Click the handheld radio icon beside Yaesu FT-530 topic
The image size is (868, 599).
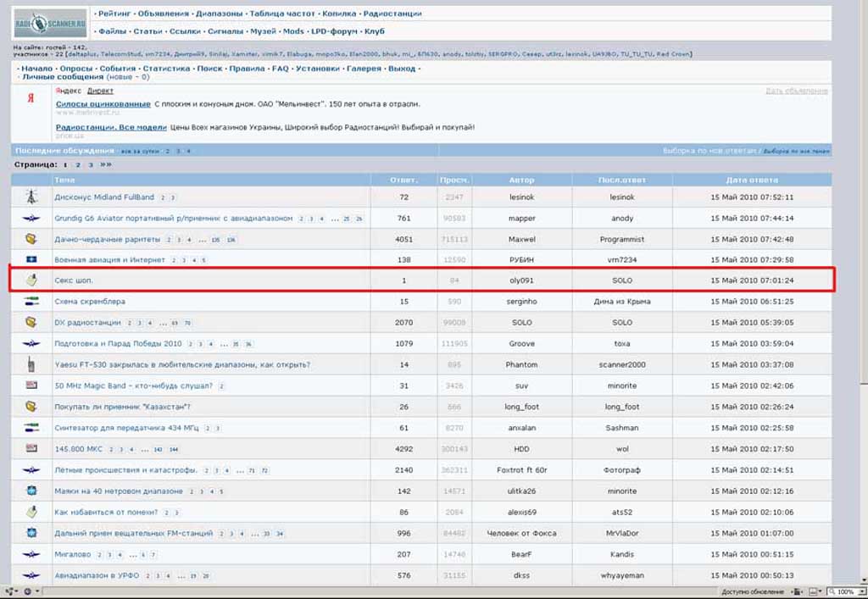coord(31,364)
